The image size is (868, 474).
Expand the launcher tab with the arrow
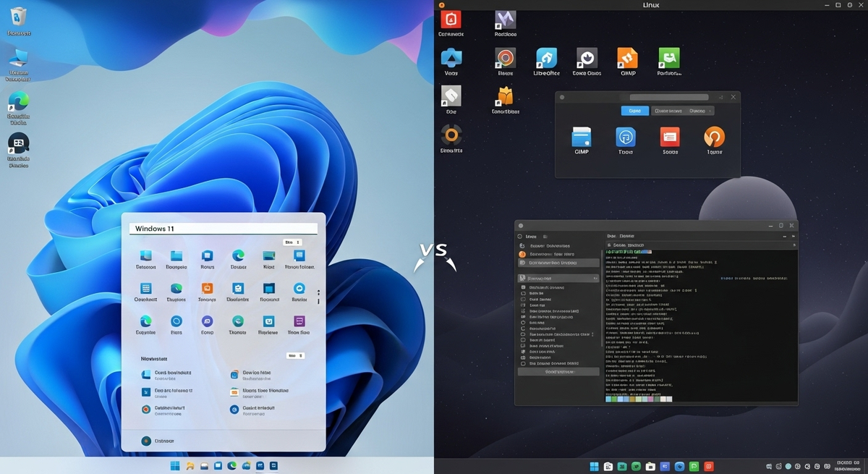coord(699,111)
